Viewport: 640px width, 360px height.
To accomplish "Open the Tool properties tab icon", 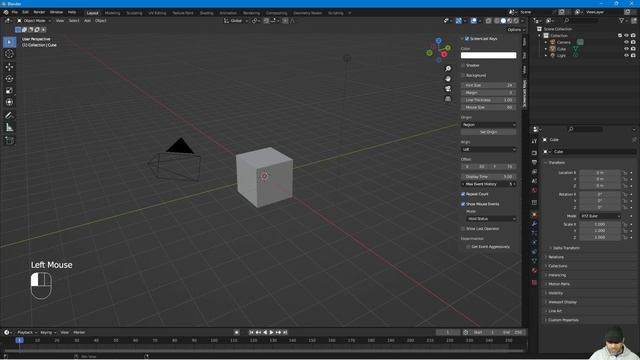I will (534, 141).
